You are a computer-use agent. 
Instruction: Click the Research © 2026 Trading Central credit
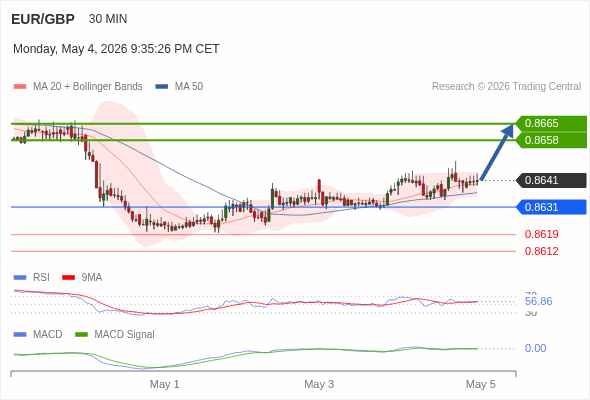point(506,87)
